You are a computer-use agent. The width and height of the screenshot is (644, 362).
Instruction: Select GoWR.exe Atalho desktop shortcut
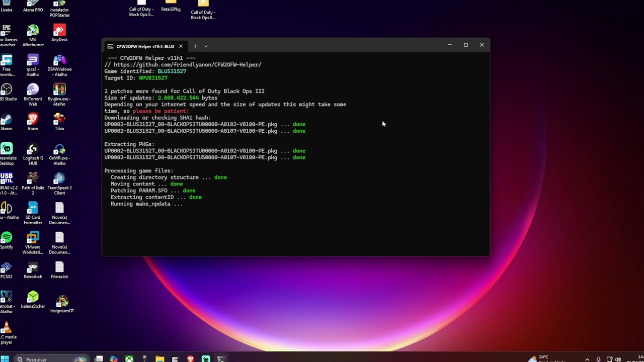59,155
